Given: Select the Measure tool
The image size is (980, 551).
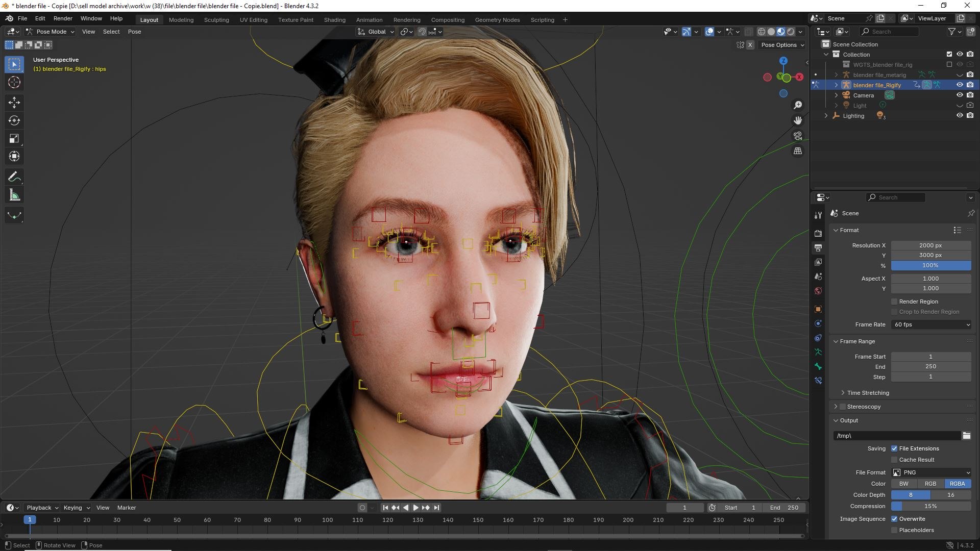Looking at the screenshot, I should [x=14, y=195].
